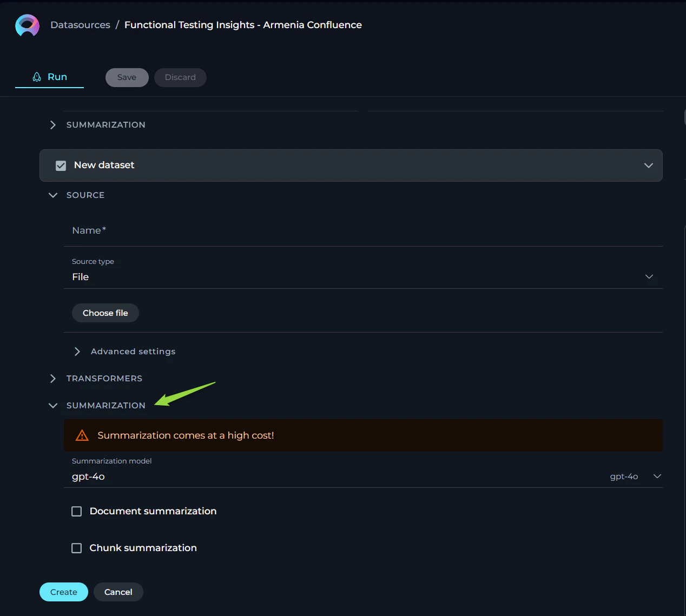Expand the TRANSFORMERS section
686x616 pixels.
click(x=52, y=378)
